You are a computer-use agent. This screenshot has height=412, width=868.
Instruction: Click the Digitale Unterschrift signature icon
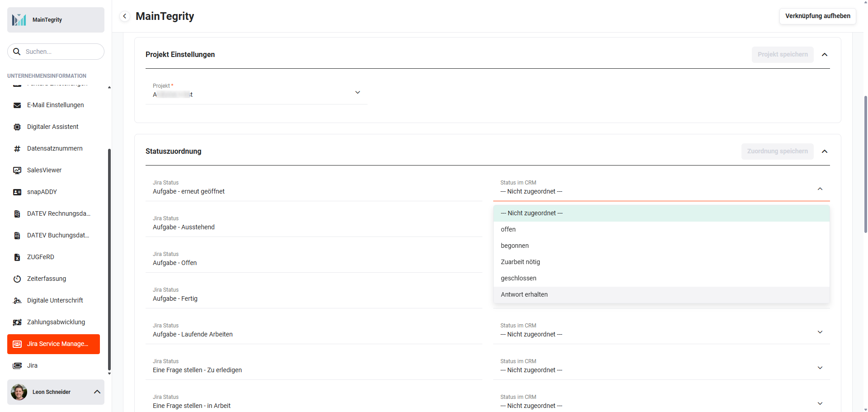click(17, 300)
